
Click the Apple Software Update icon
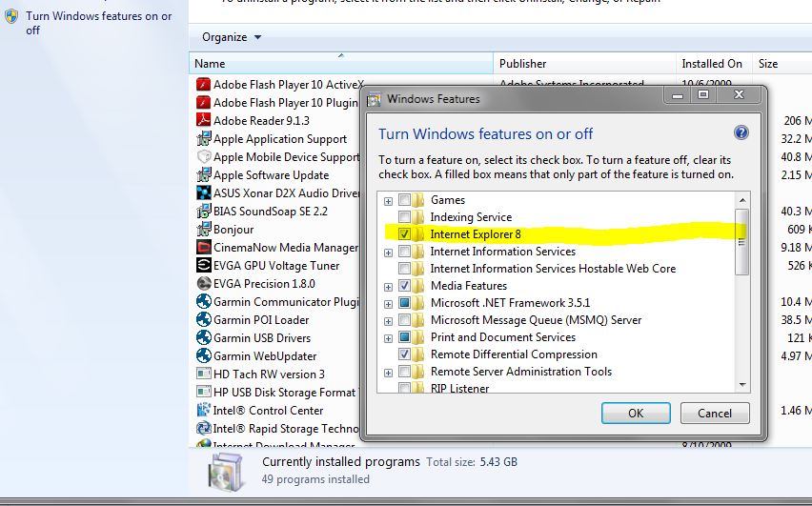(x=204, y=174)
